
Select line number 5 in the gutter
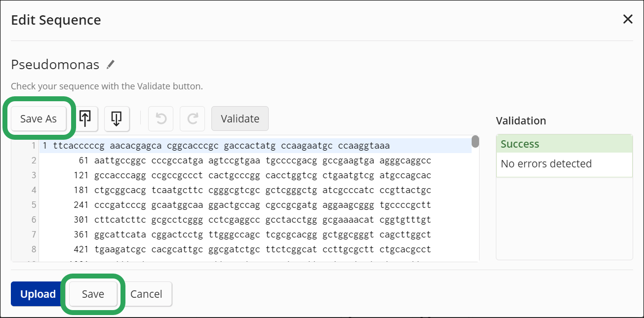(x=34, y=205)
